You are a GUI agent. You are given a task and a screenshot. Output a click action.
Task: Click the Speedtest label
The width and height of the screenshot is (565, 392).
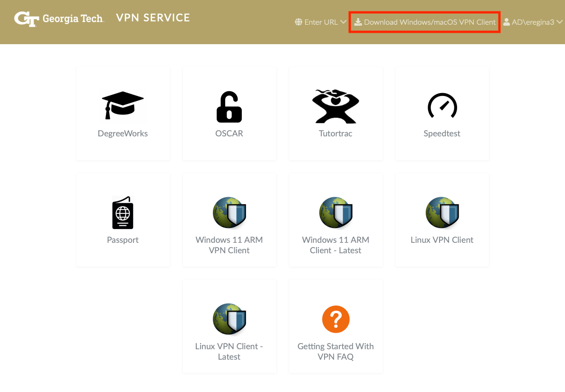(x=442, y=134)
